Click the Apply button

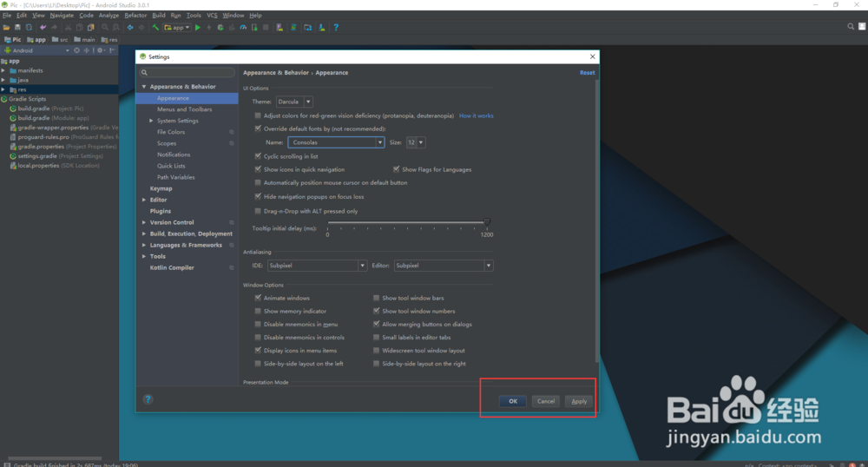coord(579,401)
